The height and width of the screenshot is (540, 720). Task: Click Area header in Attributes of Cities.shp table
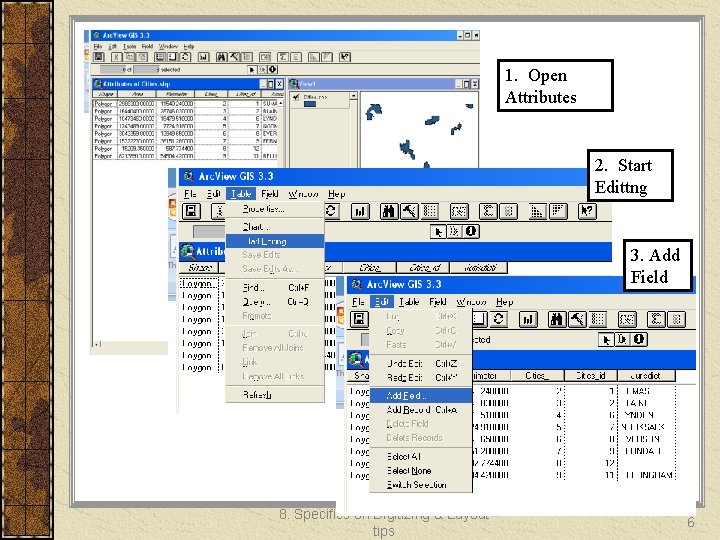[137, 94]
